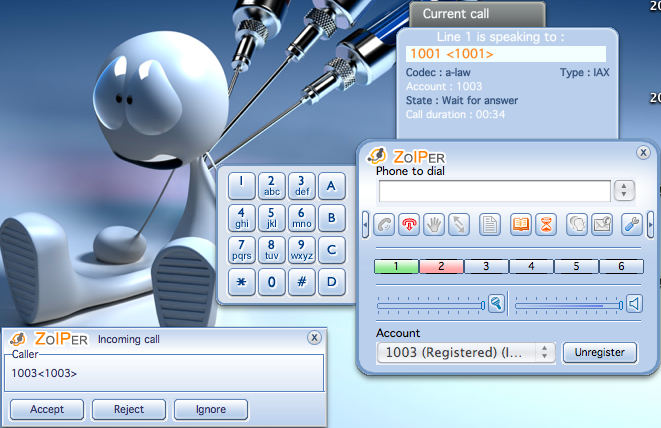Click dialpad hash key
The image size is (661, 428).
301,282
